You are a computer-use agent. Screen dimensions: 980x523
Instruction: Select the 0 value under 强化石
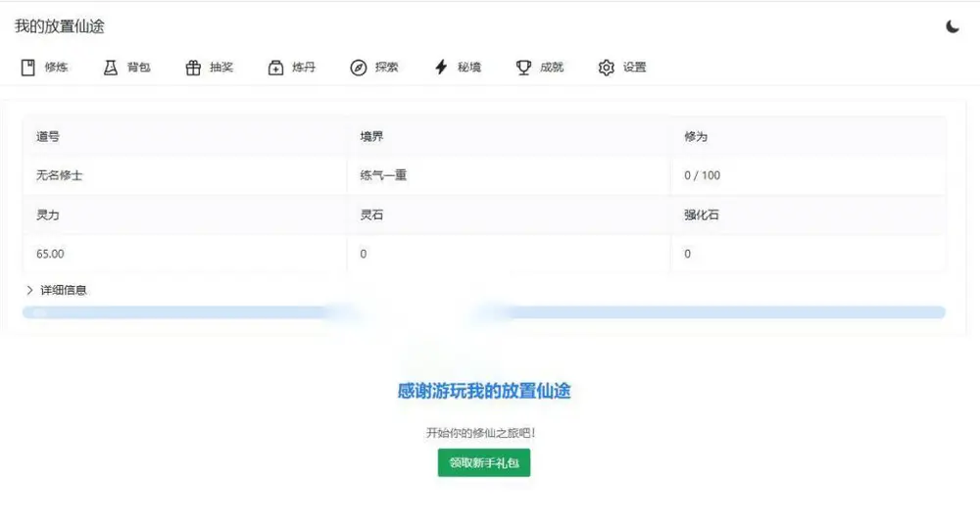click(x=688, y=255)
